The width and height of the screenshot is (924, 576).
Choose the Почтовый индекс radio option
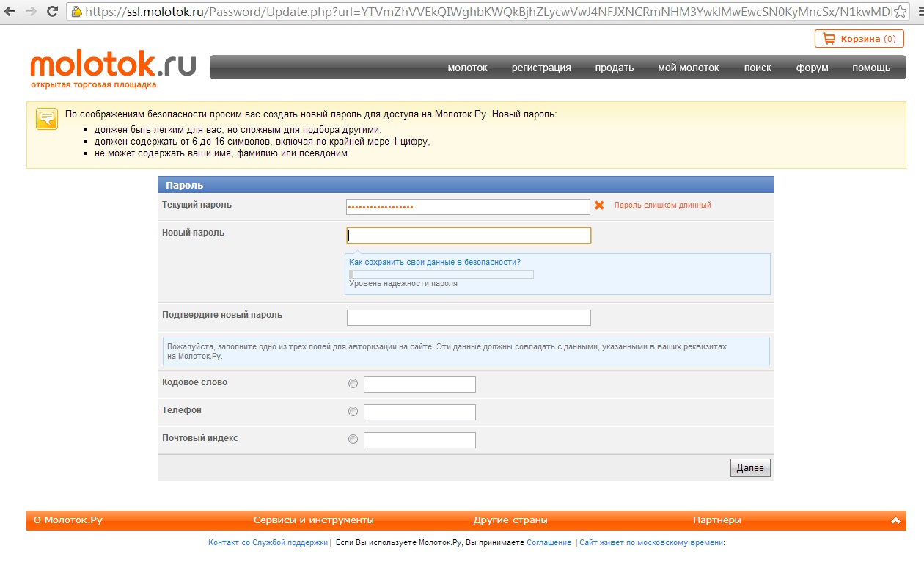coord(353,440)
